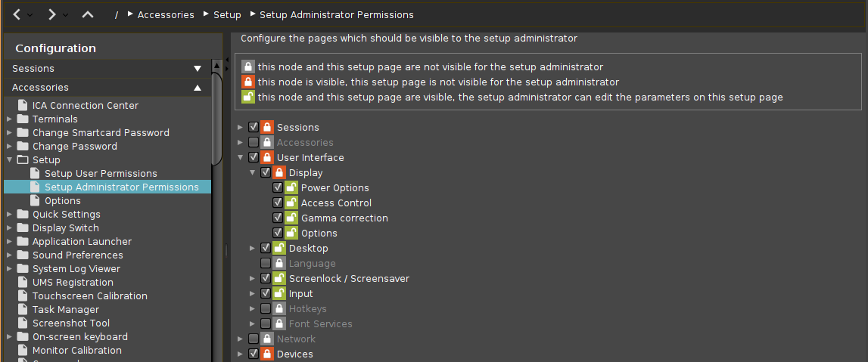Expand the Screenlock / Screensaver node

(253, 279)
